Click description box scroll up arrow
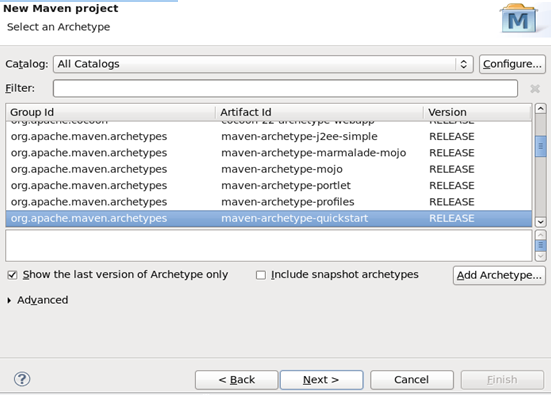This screenshot has width=551, height=395. point(540,235)
